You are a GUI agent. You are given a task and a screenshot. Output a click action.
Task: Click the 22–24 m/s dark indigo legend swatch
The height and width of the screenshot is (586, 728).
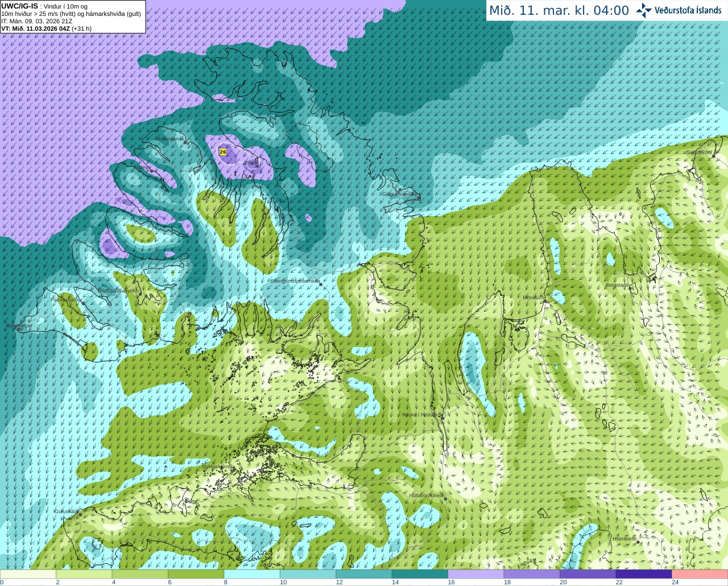(644, 574)
